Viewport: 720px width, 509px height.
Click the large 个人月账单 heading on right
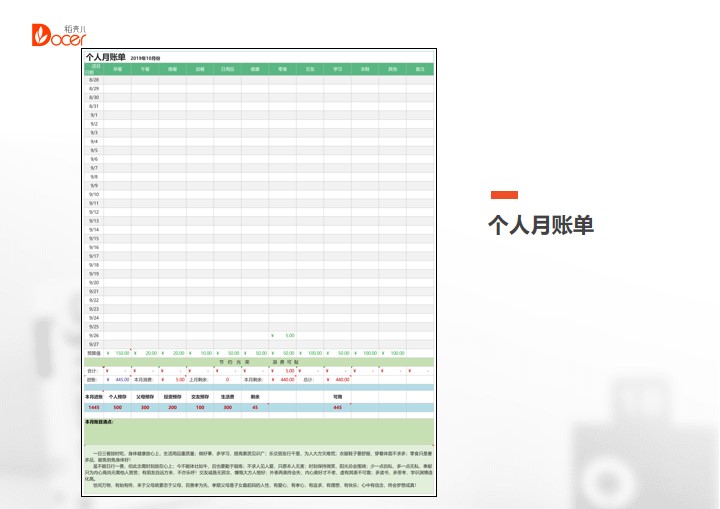pos(540,225)
